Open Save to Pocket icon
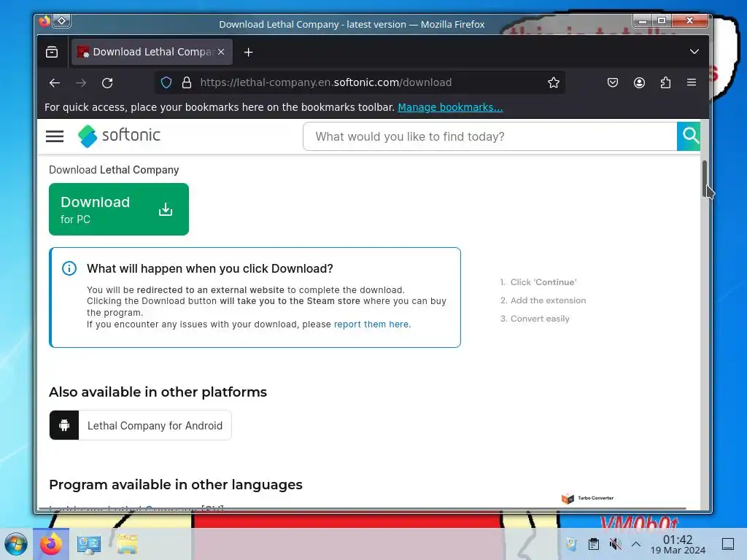This screenshot has height=560, width=747. pos(613,83)
